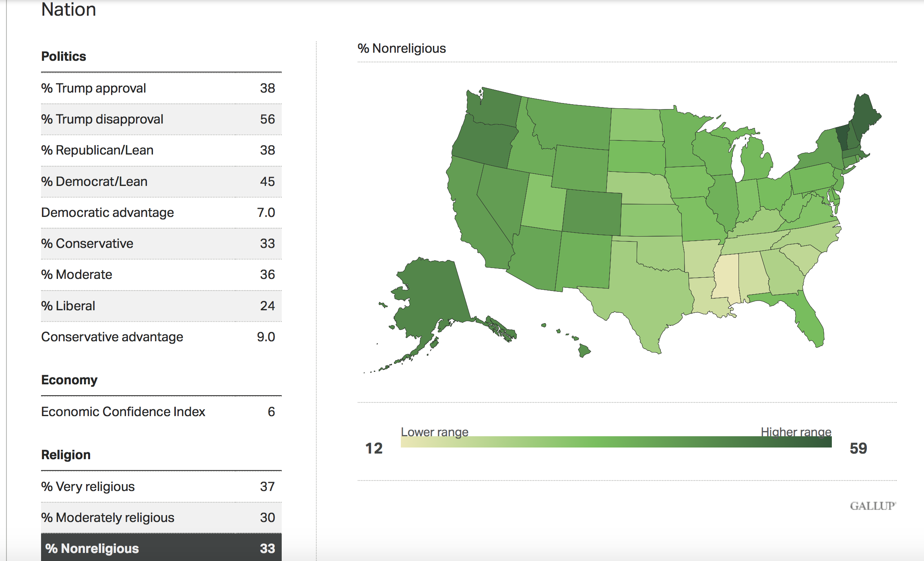The image size is (924, 561).
Task: View the % Liberal metric
Action: coord(161,306)
